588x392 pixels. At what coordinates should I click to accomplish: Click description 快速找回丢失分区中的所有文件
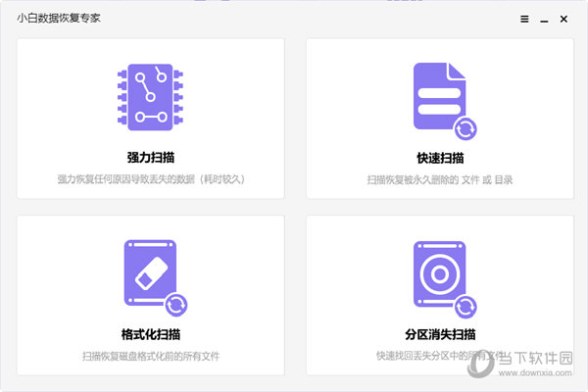point(440,356)
